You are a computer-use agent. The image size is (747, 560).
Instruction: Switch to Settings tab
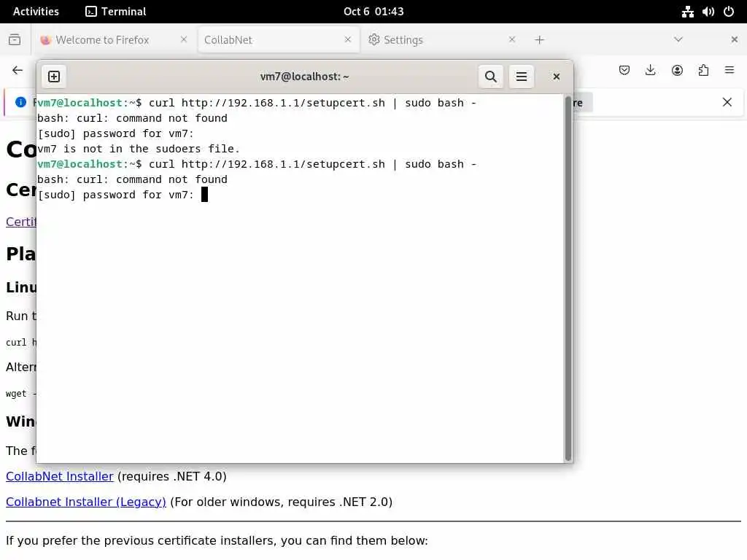[403, 40]
